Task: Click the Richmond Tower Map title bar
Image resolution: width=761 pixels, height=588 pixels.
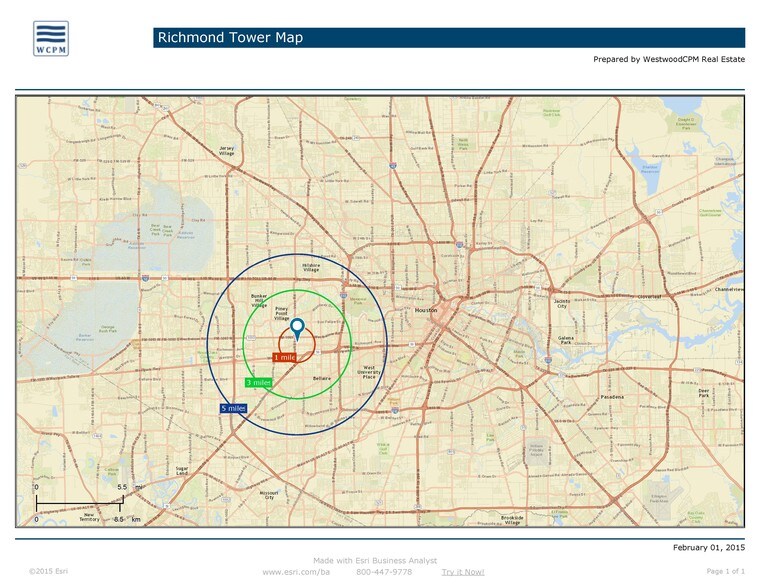Action: 449,38
